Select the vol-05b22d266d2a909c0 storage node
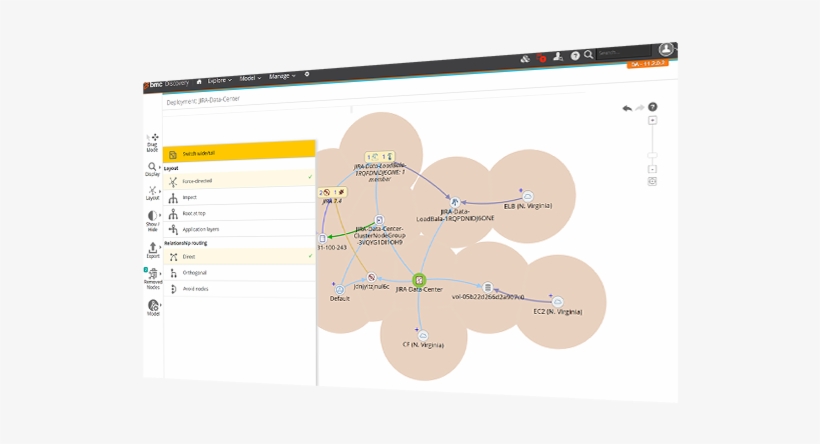This screenshot has width=820, height=444. pos(487,287)
